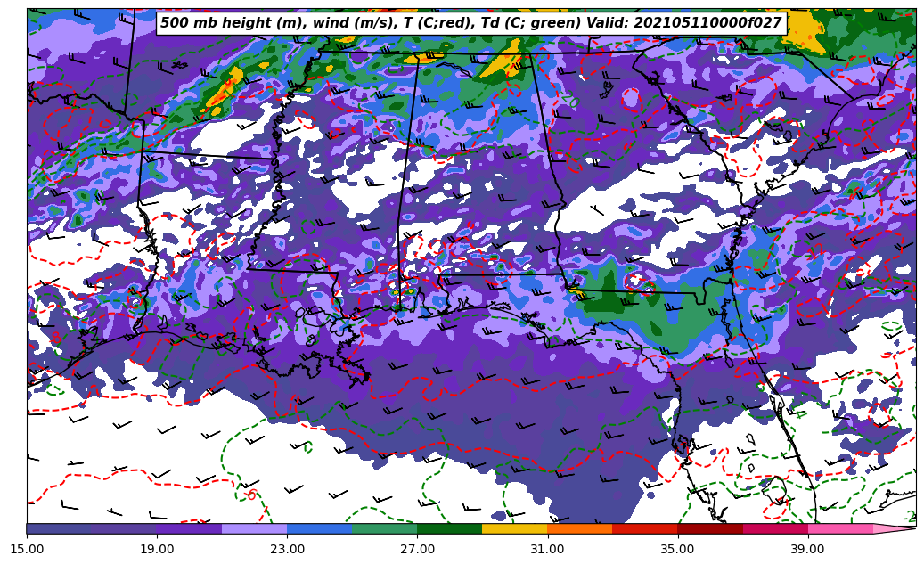Screen dimensions: 924x564
Task: Pick the yellow segment of the colorbar
Action: (514, 528)
